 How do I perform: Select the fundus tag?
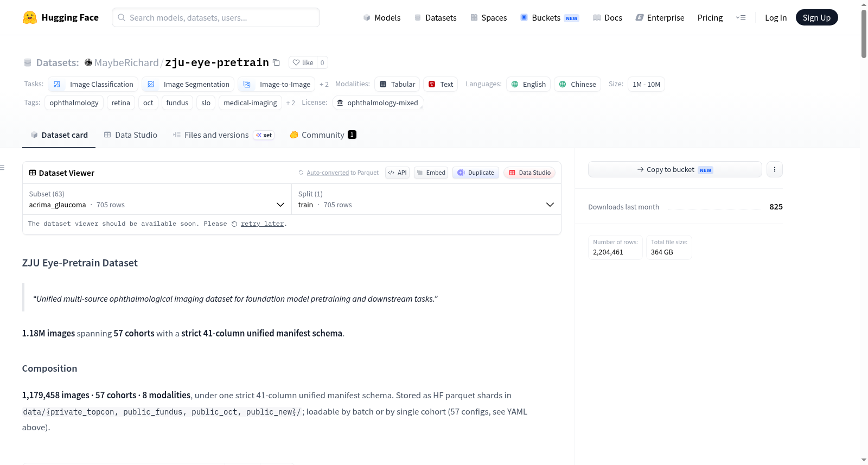tap(177, 103)
